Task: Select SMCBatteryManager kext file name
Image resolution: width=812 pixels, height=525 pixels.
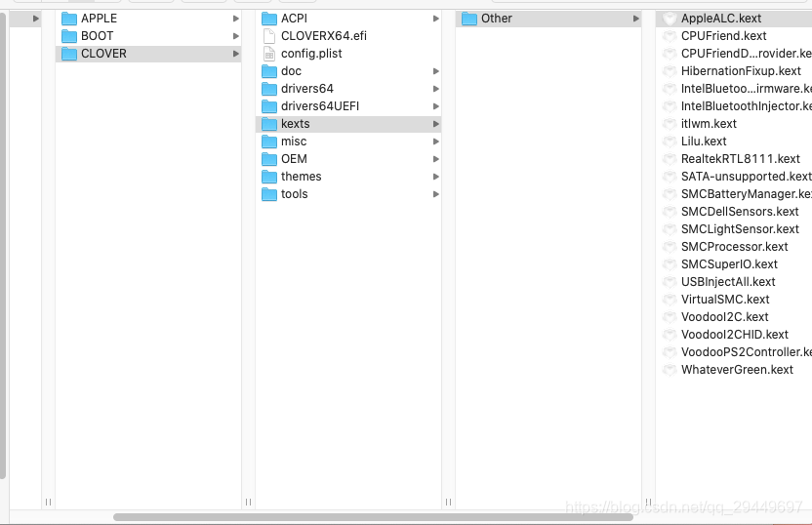Action: pos(747,194)
